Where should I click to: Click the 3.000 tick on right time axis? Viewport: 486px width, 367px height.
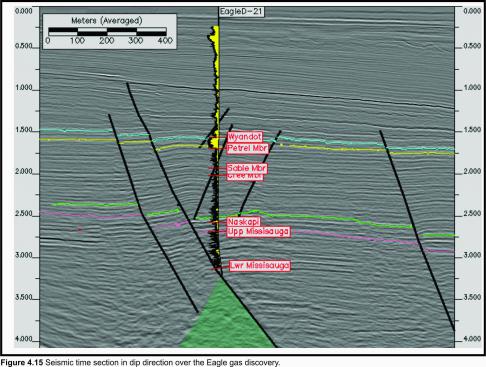(x=472, y=255)
